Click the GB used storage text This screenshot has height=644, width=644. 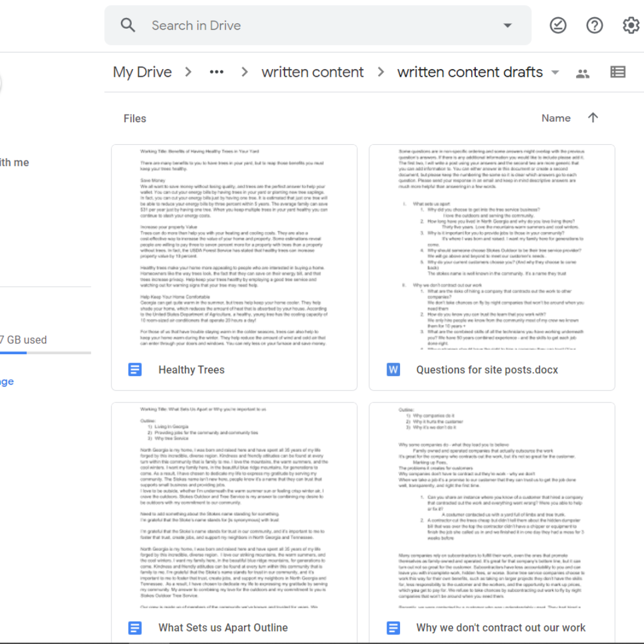pos(23,340)
